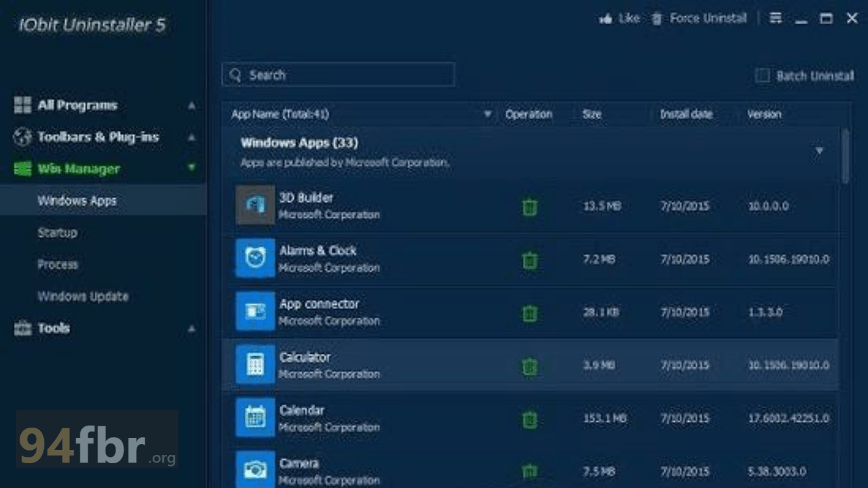Viewport: 868px width, 488px height.
Task: Click the 28.1 KB size value
Action: pos(602,313)
